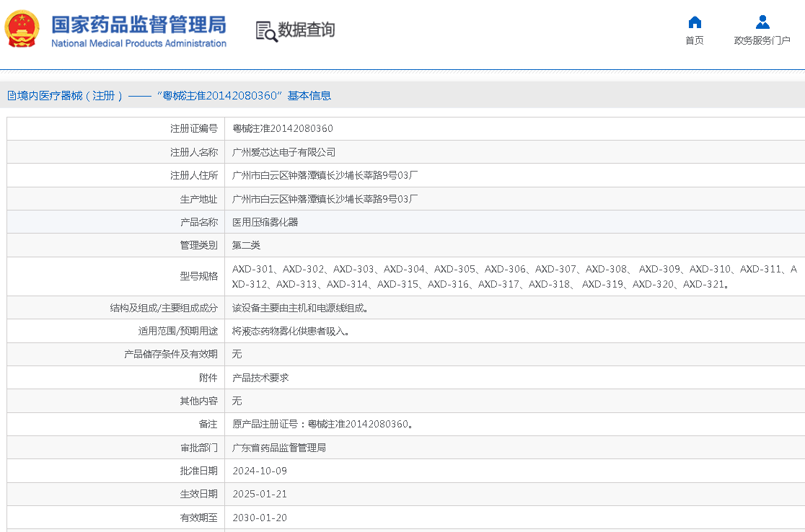Viewport: 805px width, 532px height.
Task: Click the product name 医用压缩雾化器
Action: tap(265, 222)
